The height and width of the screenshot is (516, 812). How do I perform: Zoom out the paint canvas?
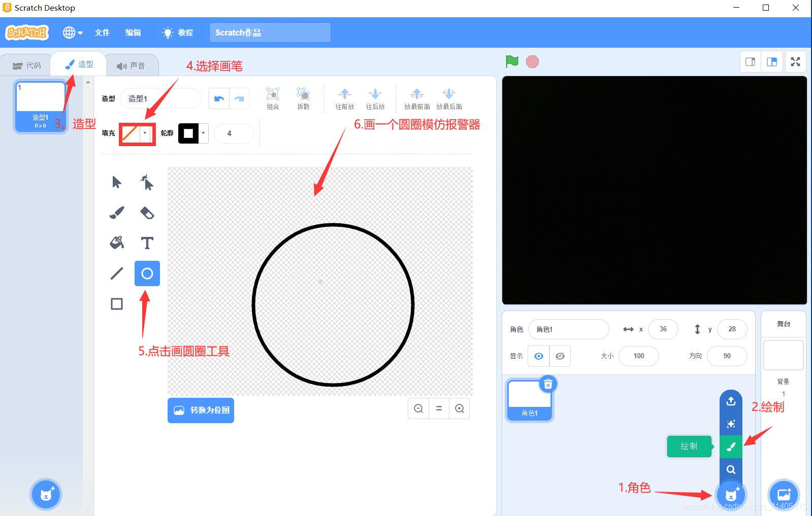(418, 408)
